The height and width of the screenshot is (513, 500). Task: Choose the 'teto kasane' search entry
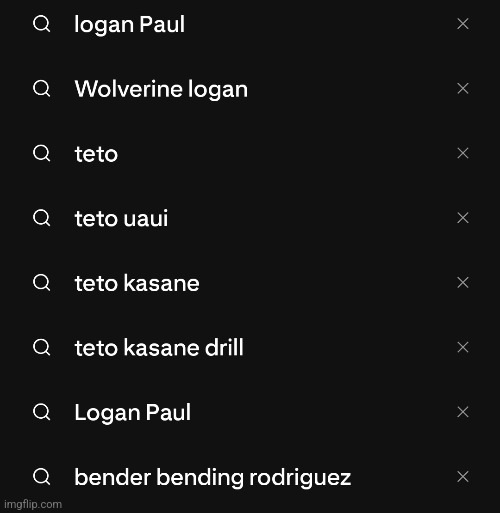tap(137, 283)
